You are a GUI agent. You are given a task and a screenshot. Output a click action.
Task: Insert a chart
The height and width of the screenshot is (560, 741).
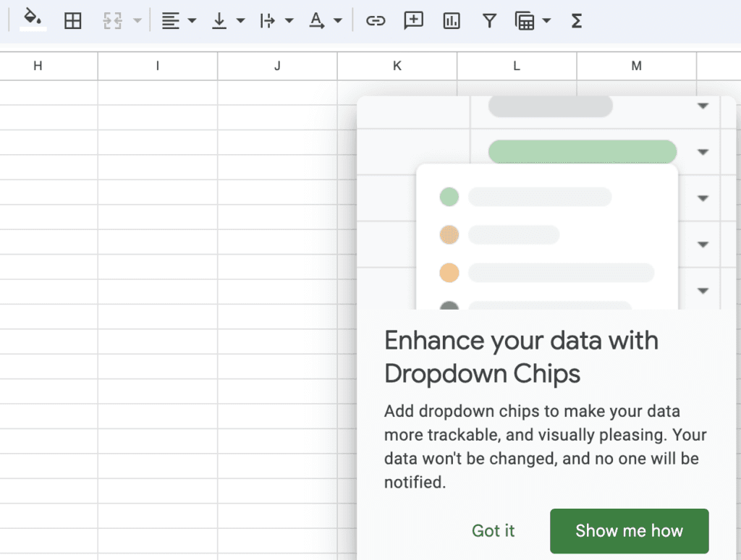[x=451, y=20]
